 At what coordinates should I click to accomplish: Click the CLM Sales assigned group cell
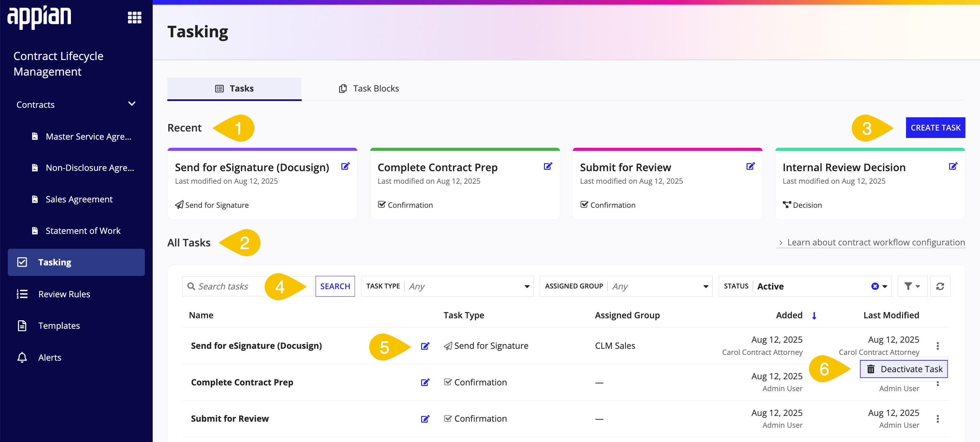pos(615,346)
